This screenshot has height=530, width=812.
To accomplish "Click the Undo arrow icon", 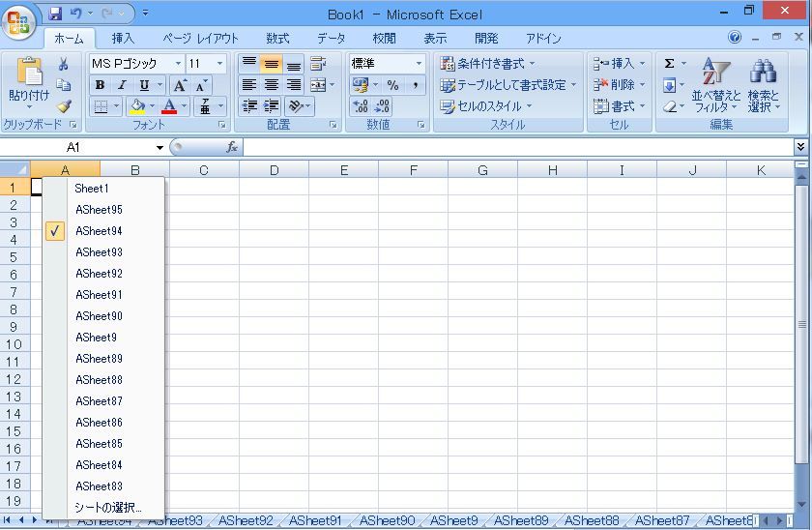I will (75, 14).
